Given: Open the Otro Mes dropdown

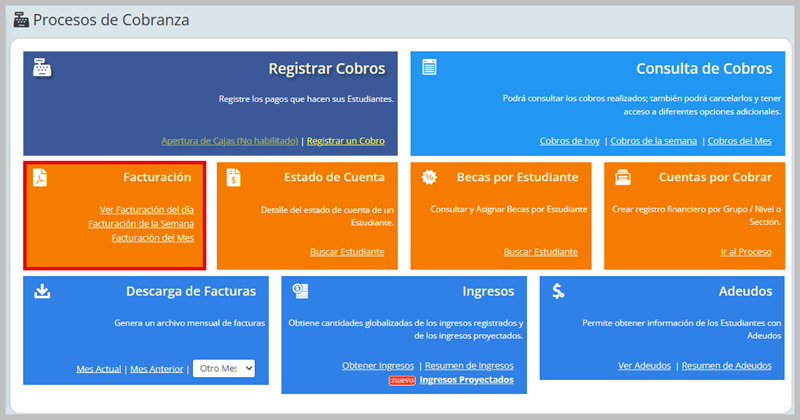Looking at the screenshot, I should [x=223, y=368].
